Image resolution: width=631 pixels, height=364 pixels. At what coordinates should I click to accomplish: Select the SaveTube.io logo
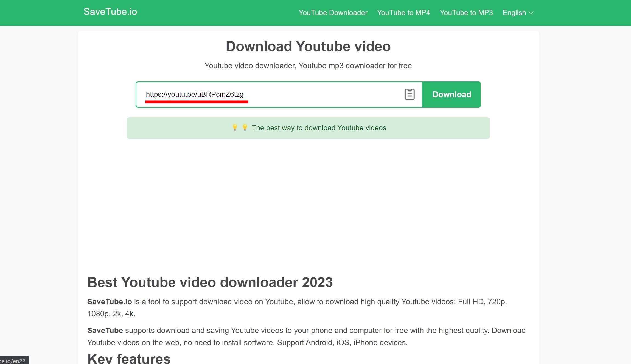coord(110,12)
